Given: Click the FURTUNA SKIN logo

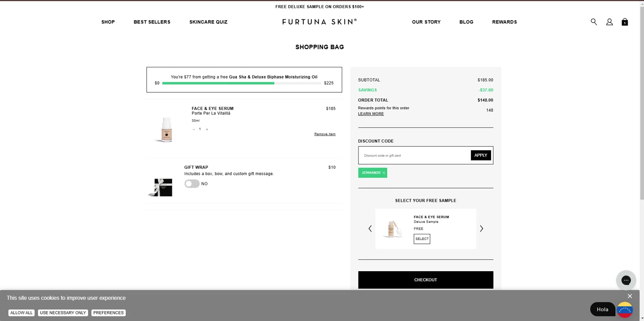Looking at the screenshot, I should 319,21.
